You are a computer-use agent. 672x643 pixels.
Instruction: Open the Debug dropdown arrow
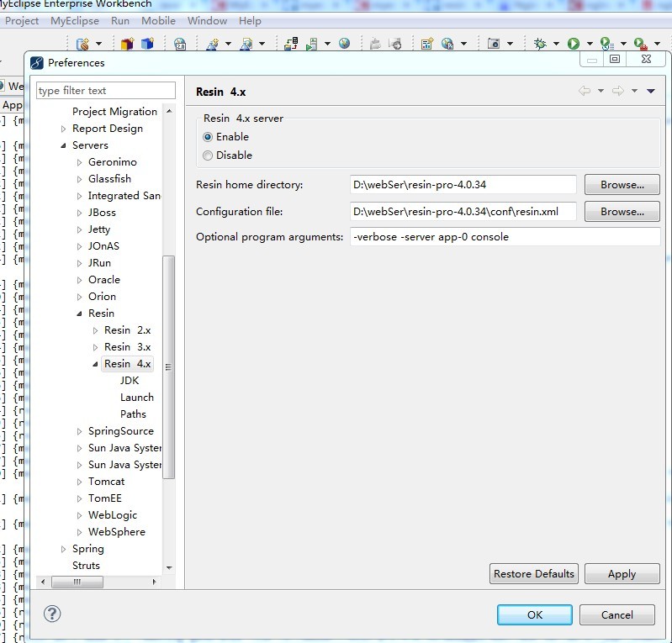pyautogui.click(x=556, y=44)
